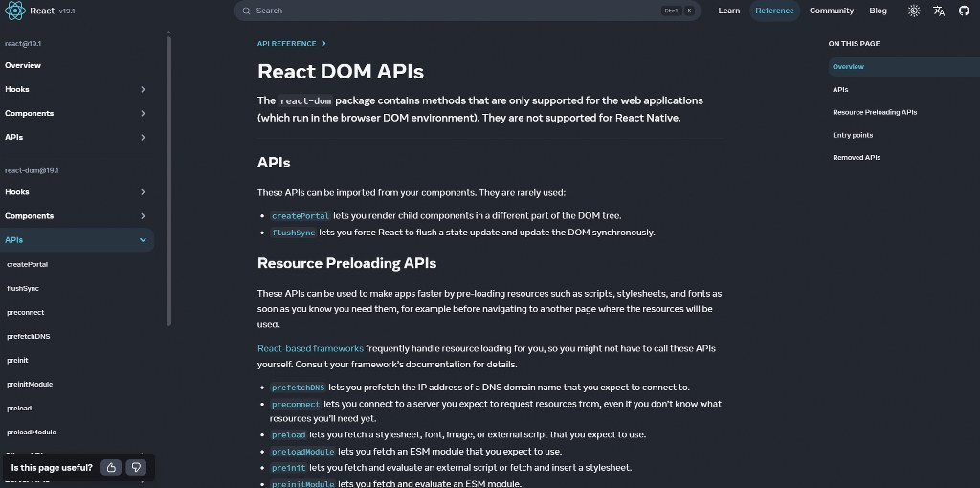Image resolution: width=980 pixels, height=488 pixels.
Task: Click the React logo in header
Action: point(16,11)
